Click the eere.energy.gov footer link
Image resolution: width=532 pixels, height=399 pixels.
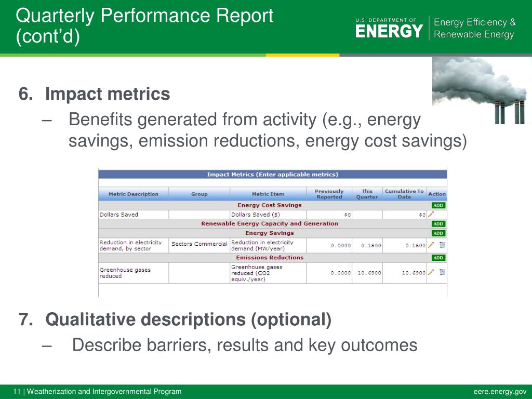click(500, 392)
